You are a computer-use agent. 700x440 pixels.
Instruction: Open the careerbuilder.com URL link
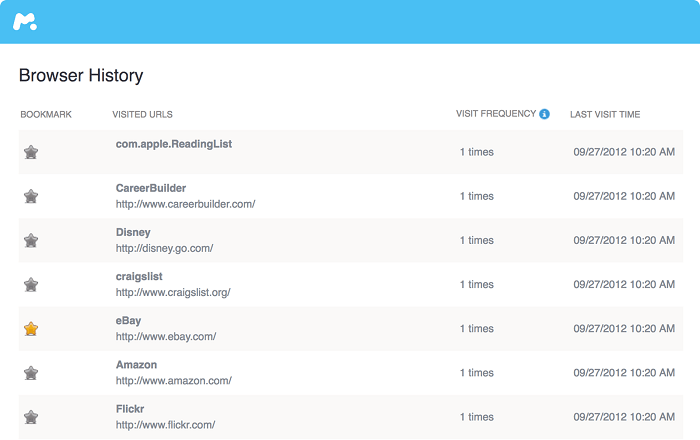pyautogui.click(x=185, y=204)
